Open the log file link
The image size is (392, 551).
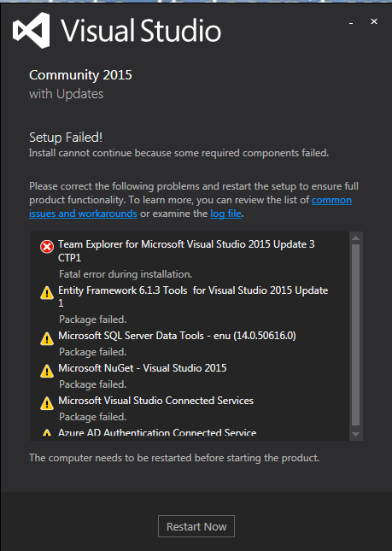point(225,214)
